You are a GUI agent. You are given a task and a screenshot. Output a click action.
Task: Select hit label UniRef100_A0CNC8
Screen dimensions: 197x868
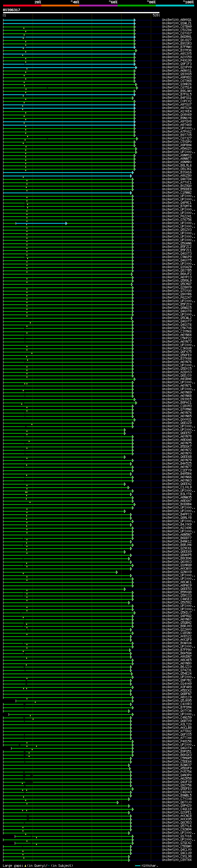tap(177, 816)
